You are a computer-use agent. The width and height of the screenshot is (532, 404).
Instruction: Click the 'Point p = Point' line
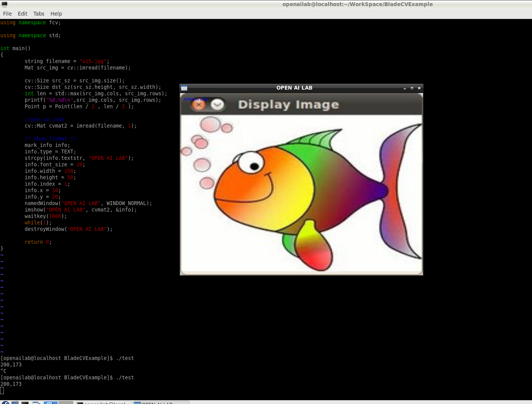pos(79,106)
